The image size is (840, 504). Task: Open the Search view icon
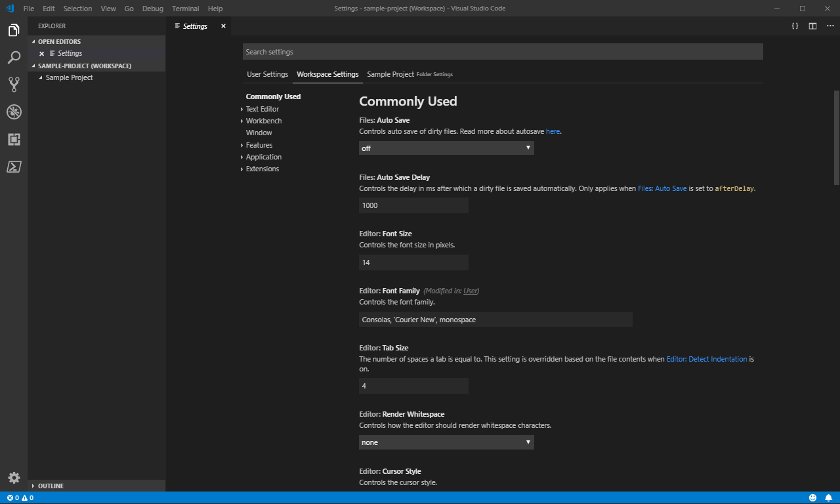point(14,58)
